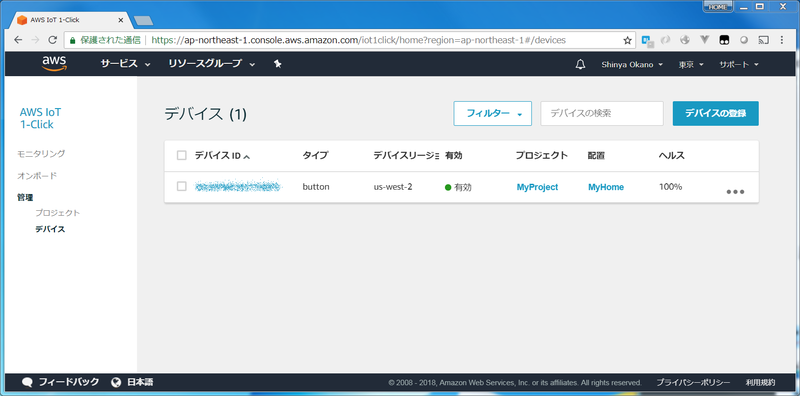Viewport: 800px width, 396px height.
Task: Open the 東京 region selector
Action: point(691,65)
